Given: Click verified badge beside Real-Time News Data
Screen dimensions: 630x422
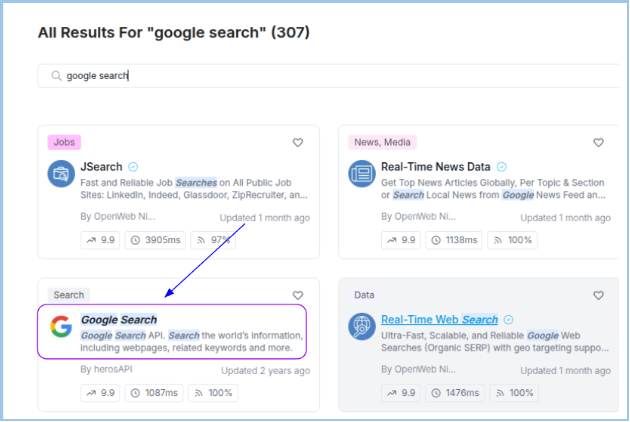Looking at the screenshot, I should click(x=502, y=167).
